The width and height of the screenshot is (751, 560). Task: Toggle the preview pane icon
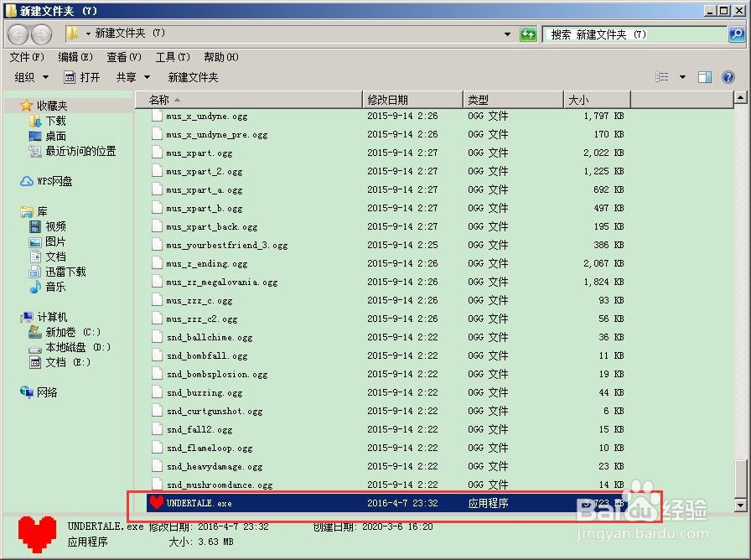tap(705, 77)
